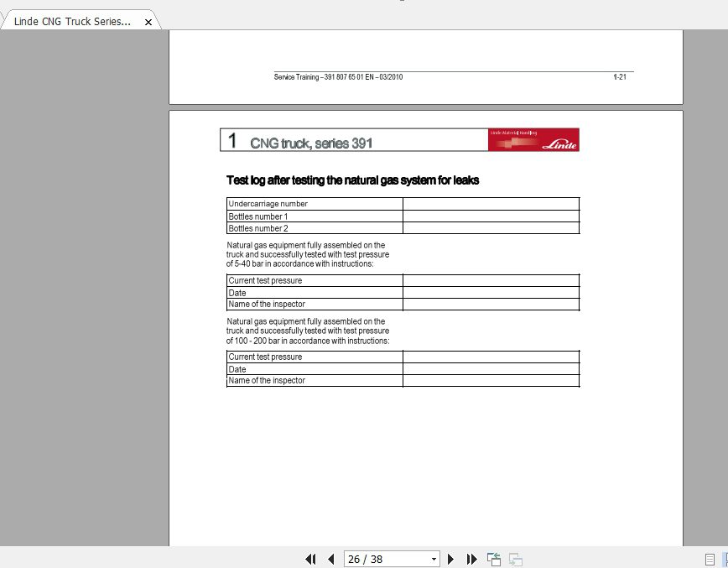The height and width of the screenshot is (568, 728).
Task: Click empty value cell beside Undercarriage number
Action: click(x=491, y=203)
